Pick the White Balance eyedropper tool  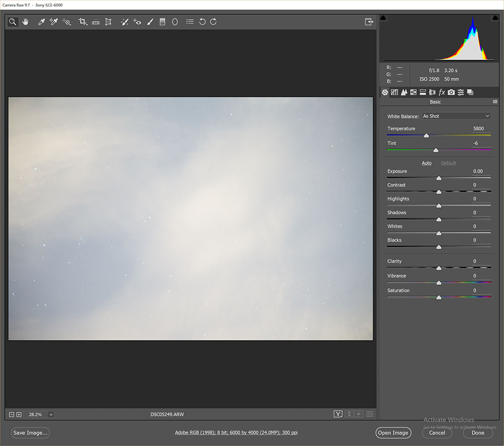[41, 22]
